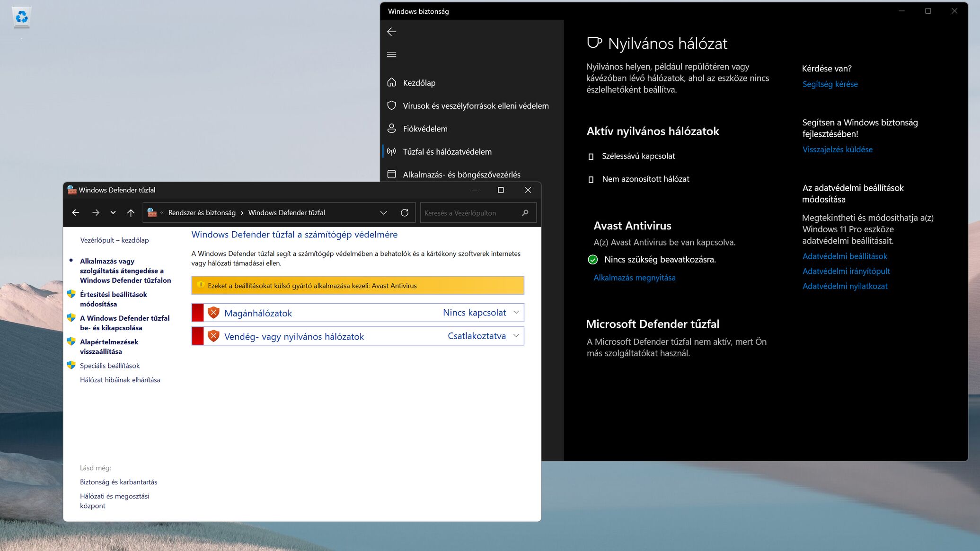Refresh the Windows Defender tűzfal page
The image size is (980, 551).
point(405,213)
